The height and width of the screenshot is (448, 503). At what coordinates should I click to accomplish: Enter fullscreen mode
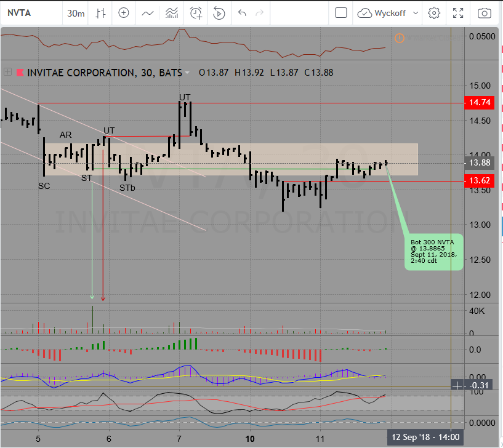coord(458,13)
